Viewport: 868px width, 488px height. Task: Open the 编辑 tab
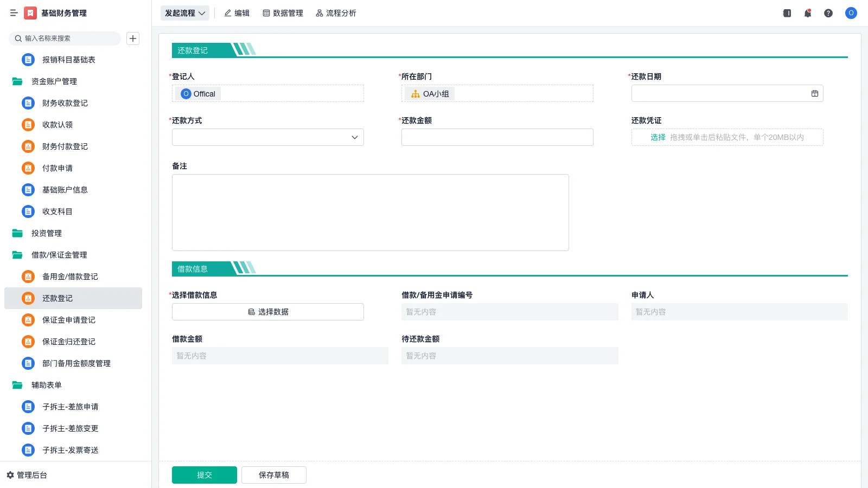237,13
